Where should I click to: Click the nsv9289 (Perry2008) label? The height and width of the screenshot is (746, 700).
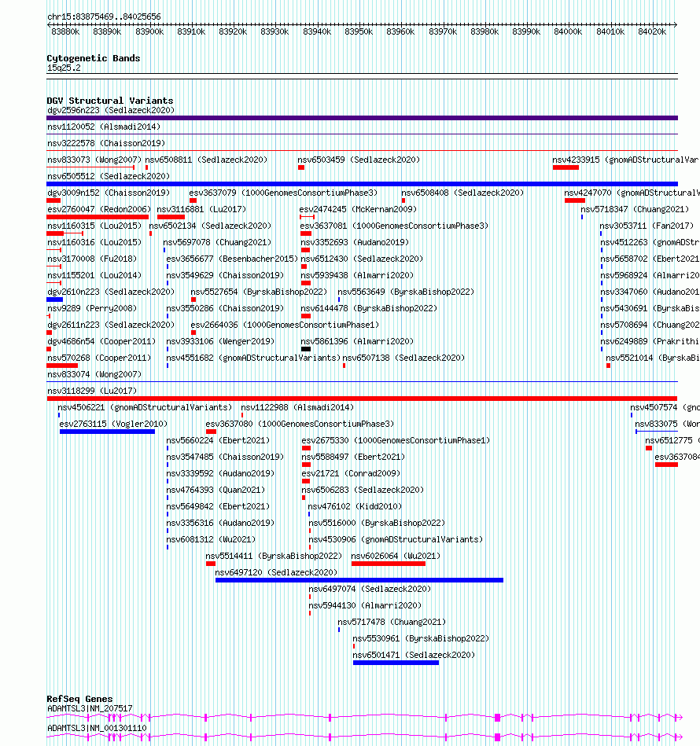click(x=92, y=309)
